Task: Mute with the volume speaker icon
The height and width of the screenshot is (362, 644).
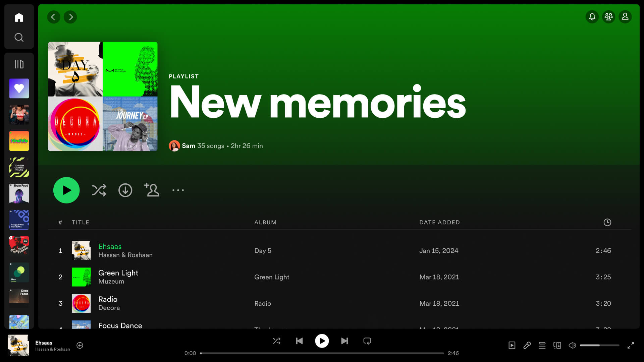Action: (x=572, y=346)
